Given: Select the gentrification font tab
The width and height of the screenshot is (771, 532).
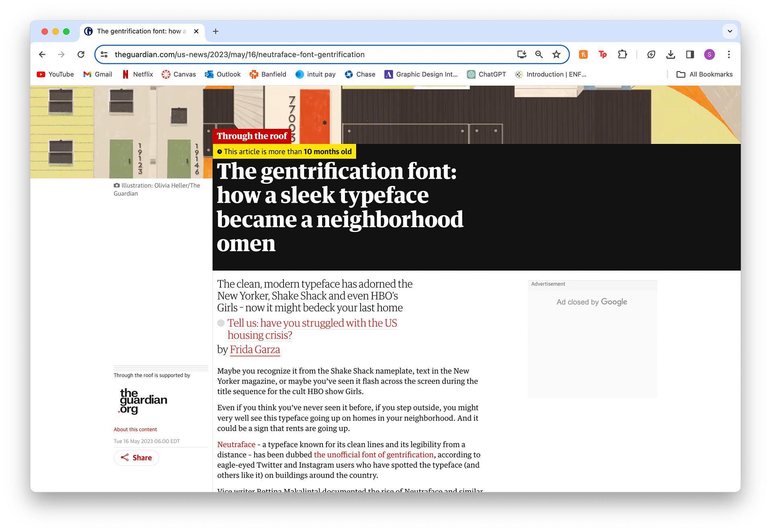Looking at the screenshot, I should (143, 31).
